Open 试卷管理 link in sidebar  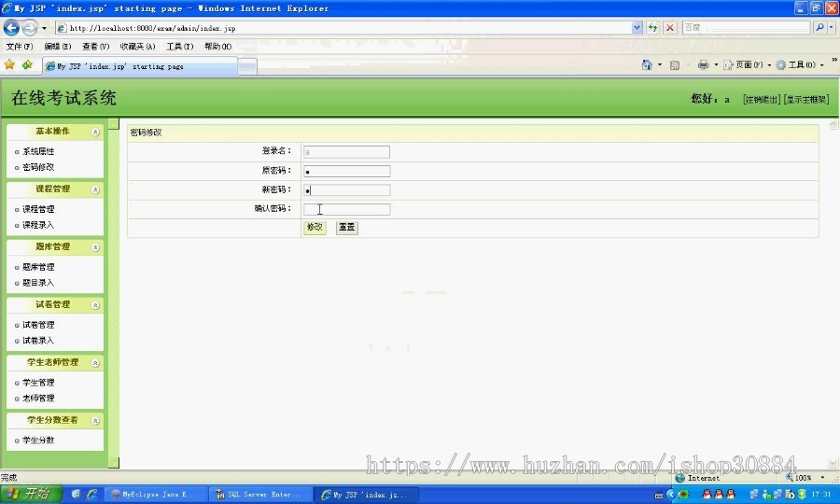pos(38,325)
